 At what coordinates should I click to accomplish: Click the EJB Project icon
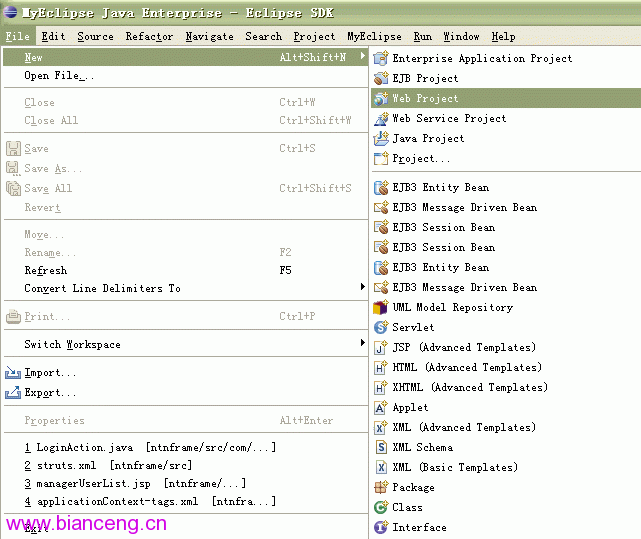[x=381, y=78]
